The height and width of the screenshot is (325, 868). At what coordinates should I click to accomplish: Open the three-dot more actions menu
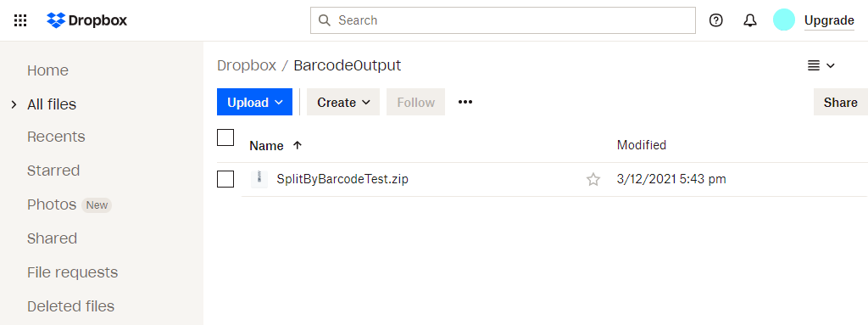tap(465, 102)
